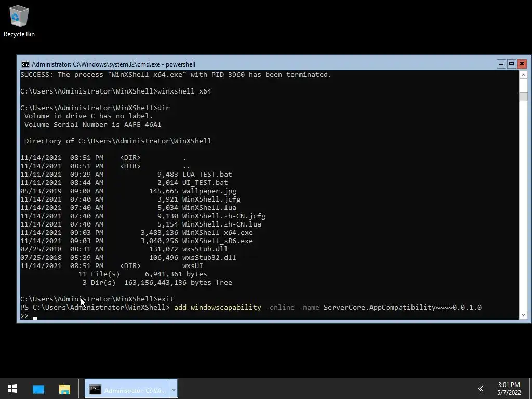532x399 pixels.
Task: Click the add-windowscapability command text
Action: (218, 308)
